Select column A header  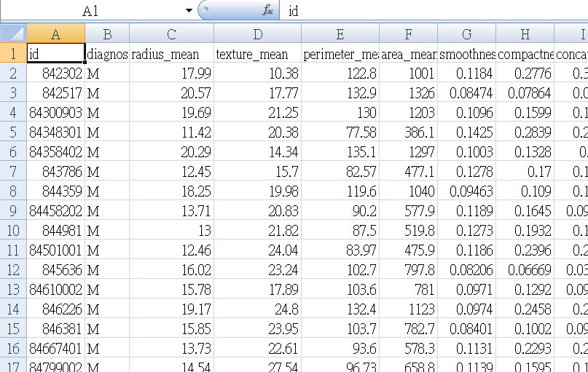pyautogui.click(x=56, y=34)
